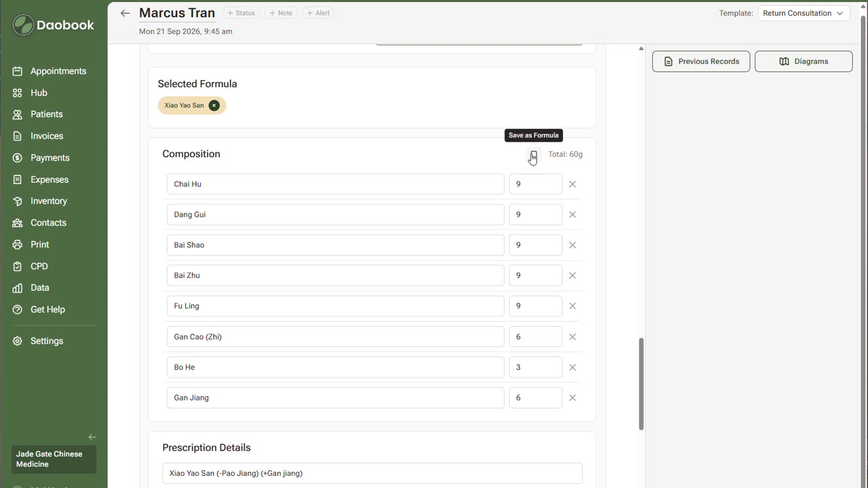Click the Daobook logo

pyautogui.click(x=54, y=25)
